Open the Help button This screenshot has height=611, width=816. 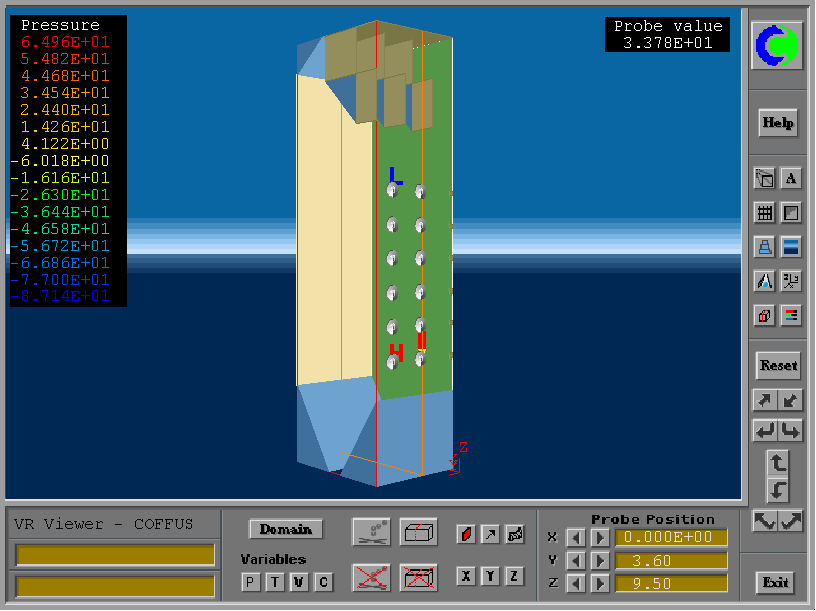[x=777, y=123]
